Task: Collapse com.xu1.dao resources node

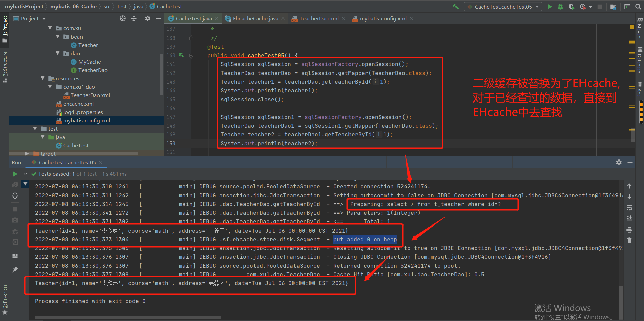Action: pos(50,87)
